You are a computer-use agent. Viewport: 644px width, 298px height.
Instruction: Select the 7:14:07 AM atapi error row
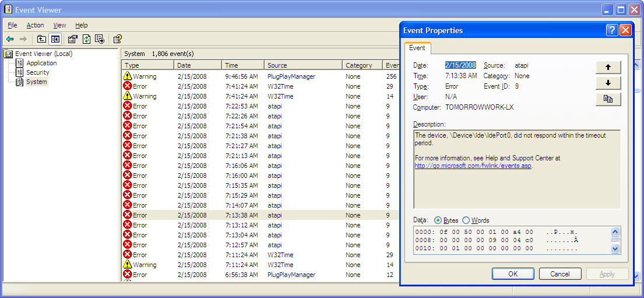tap(261, 205)
